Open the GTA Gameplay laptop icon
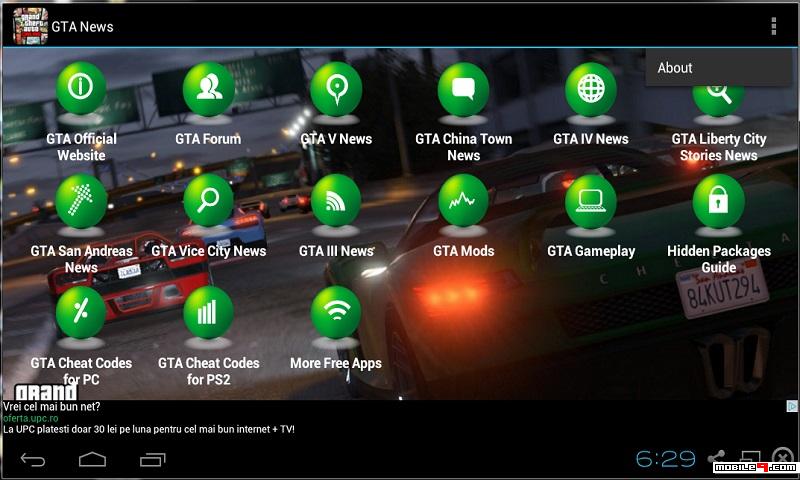 point(591,200)
